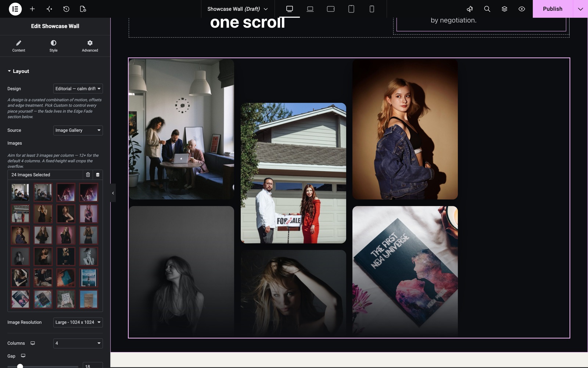Click the Columns responsive device icon

[x=33, y=343]
